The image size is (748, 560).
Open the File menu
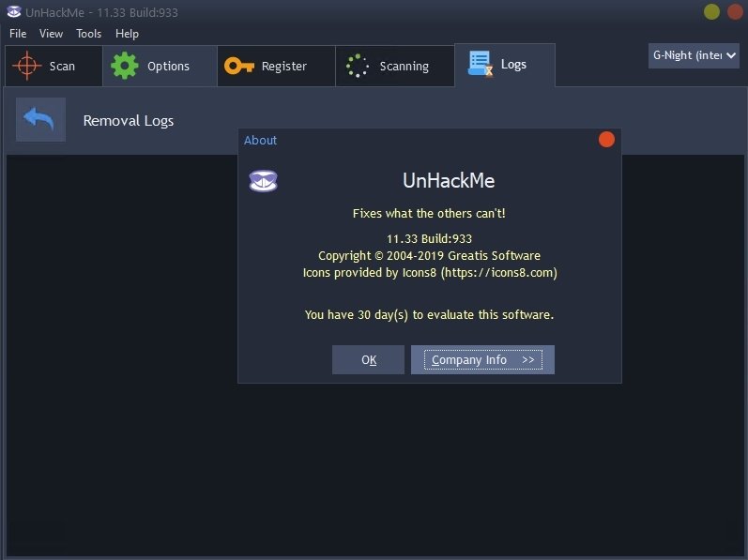pos(18,34)
